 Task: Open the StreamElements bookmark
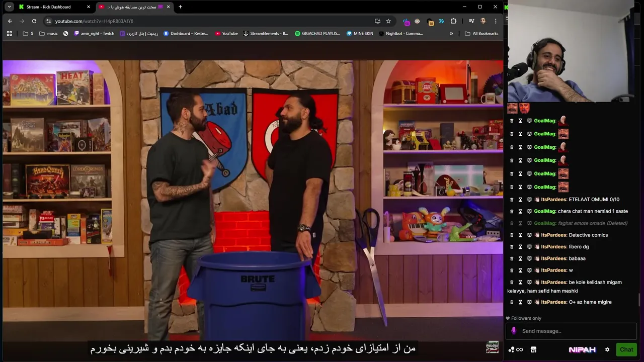pyautogui.click(x=266, y=34)
